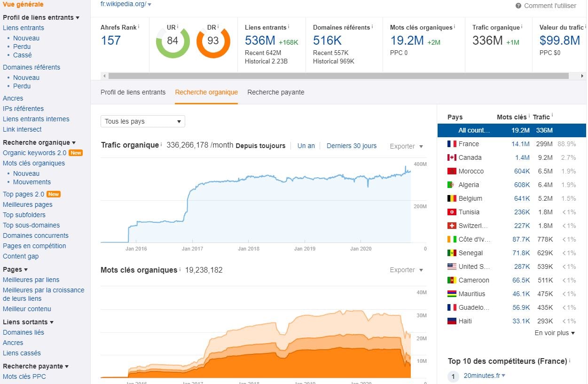Viewport: 588px width, 384px height.
Task: Open Vue générale in sidebar
Action: point(23,4)
